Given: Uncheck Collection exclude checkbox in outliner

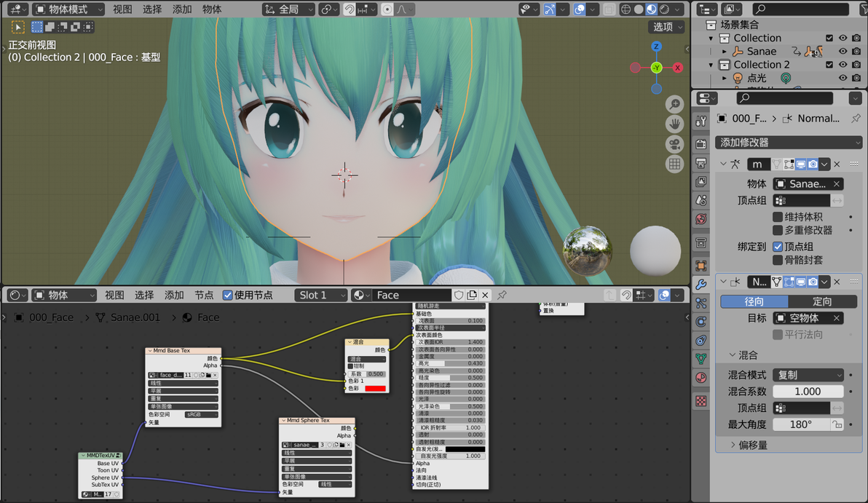Looking at the screenshot, I should (829, 38).
